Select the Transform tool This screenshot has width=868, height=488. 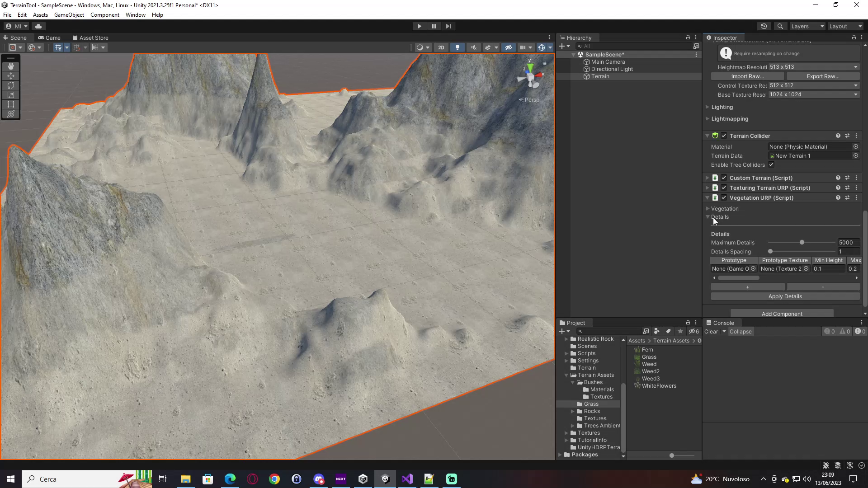[11, 114]
